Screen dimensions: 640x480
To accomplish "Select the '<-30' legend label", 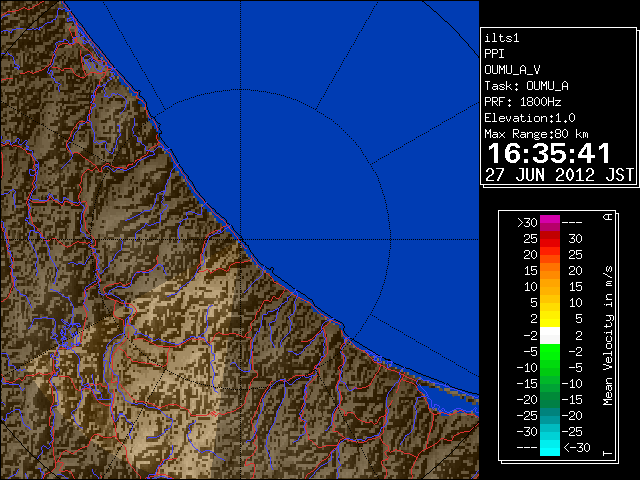I will [x=577, y=448].
